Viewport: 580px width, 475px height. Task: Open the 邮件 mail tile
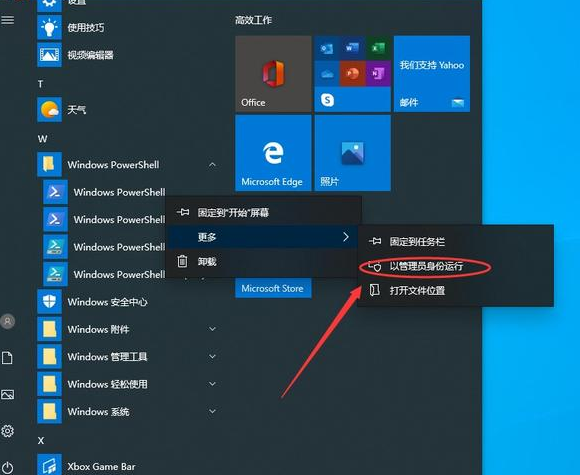432,74
